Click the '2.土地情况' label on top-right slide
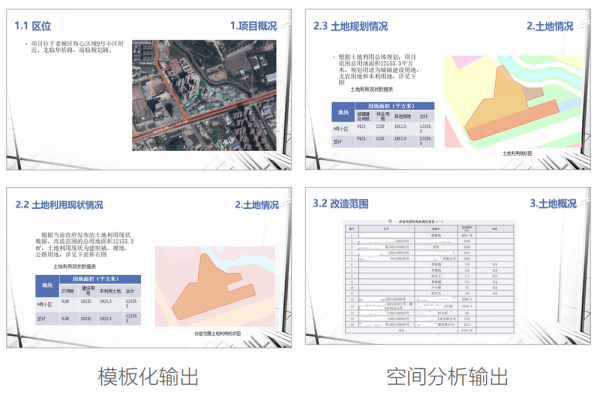 coord(553,26)
